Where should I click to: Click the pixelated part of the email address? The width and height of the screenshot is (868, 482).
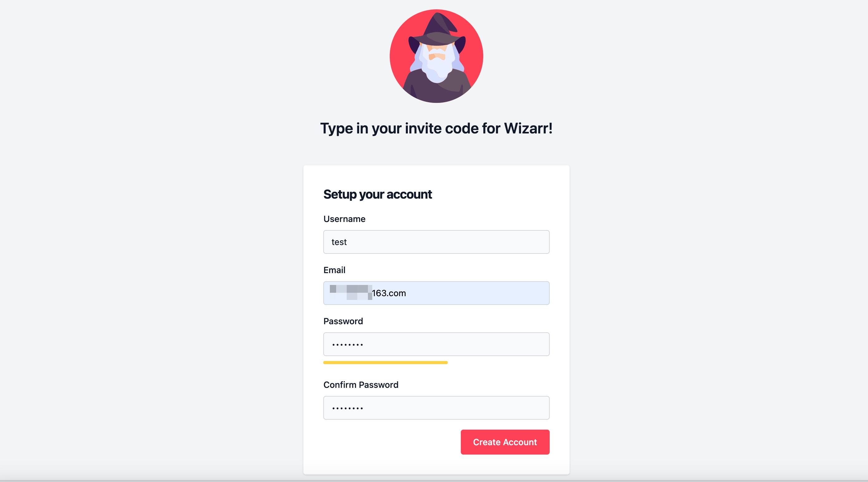click(350, 292)
